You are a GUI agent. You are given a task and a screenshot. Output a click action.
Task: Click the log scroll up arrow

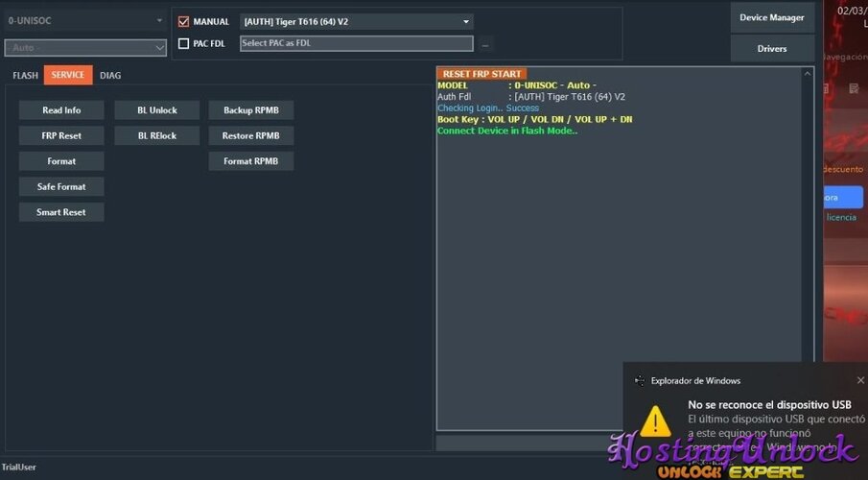point(808,74)
